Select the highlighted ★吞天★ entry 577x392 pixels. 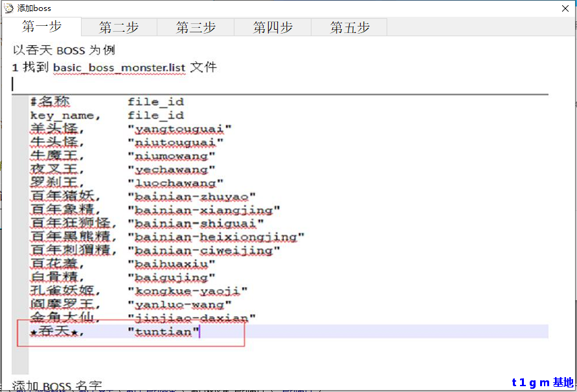pos(54,332)
